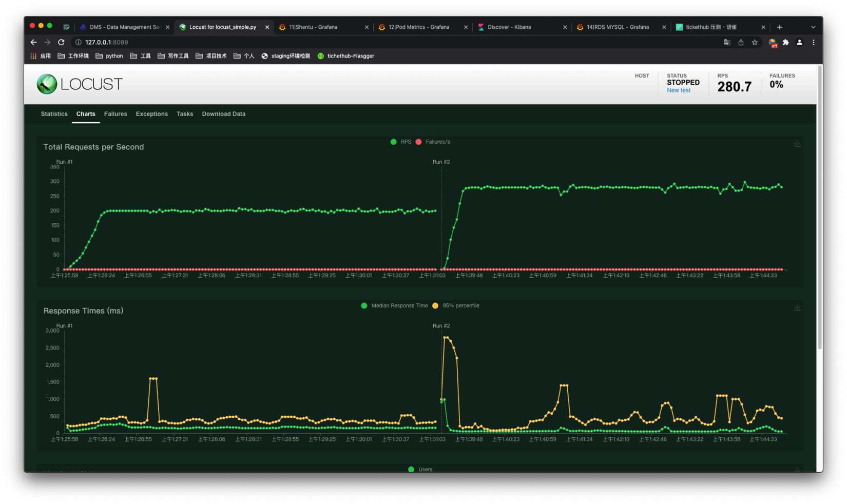Click the translate page icon
The image size is (847, 504).
click(x=727, y=42)
